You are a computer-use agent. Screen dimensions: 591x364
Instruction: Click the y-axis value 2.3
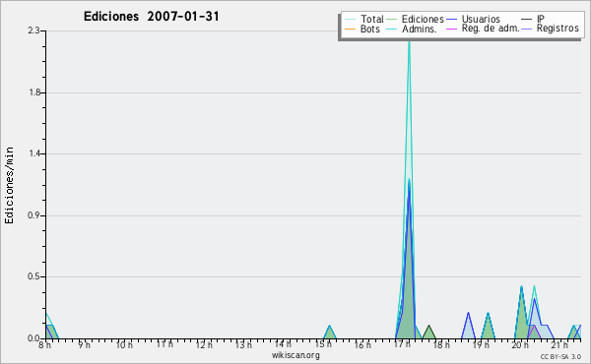tap(33, 30)
